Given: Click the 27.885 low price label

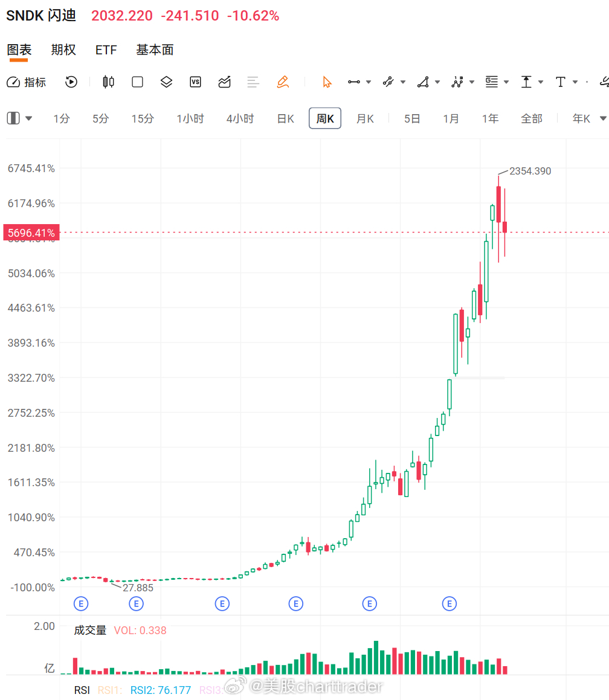Looking at the screenshot, I should (x=138, y=588).
